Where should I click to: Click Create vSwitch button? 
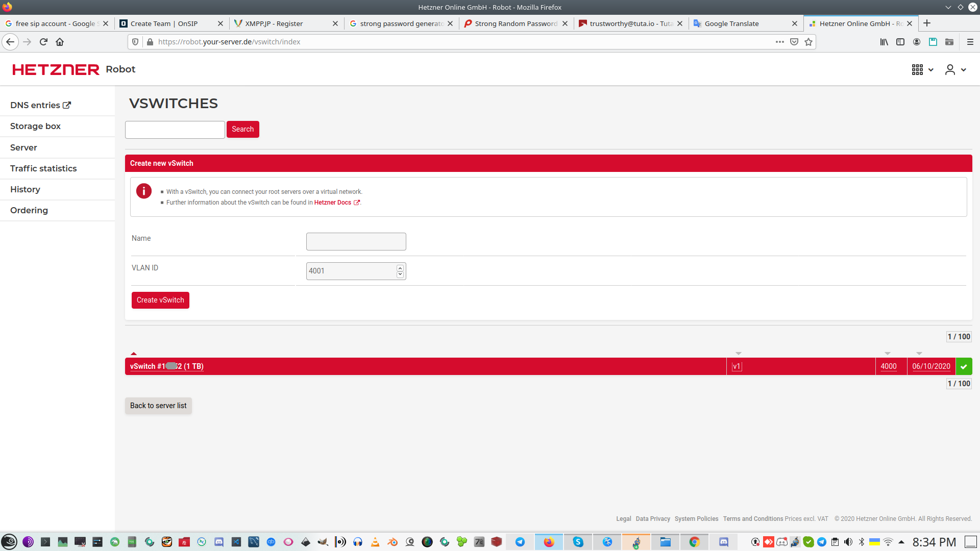[160, 300]
